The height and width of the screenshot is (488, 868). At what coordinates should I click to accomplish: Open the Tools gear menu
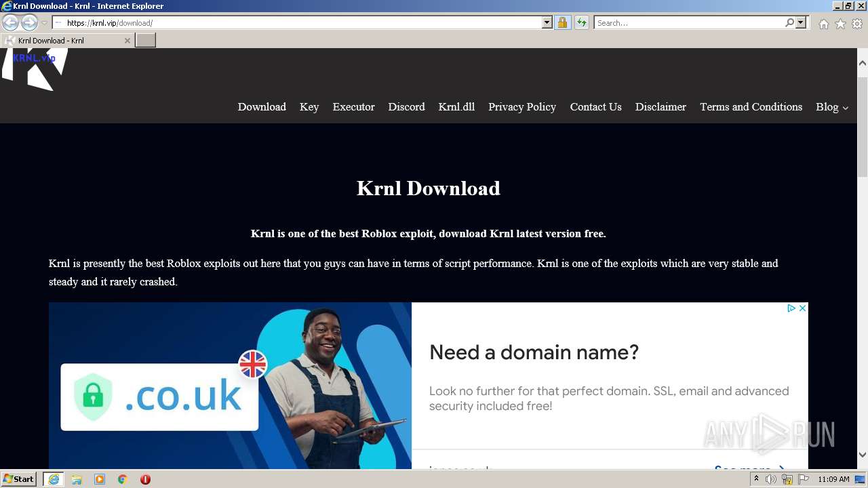(x=857, y=24)
